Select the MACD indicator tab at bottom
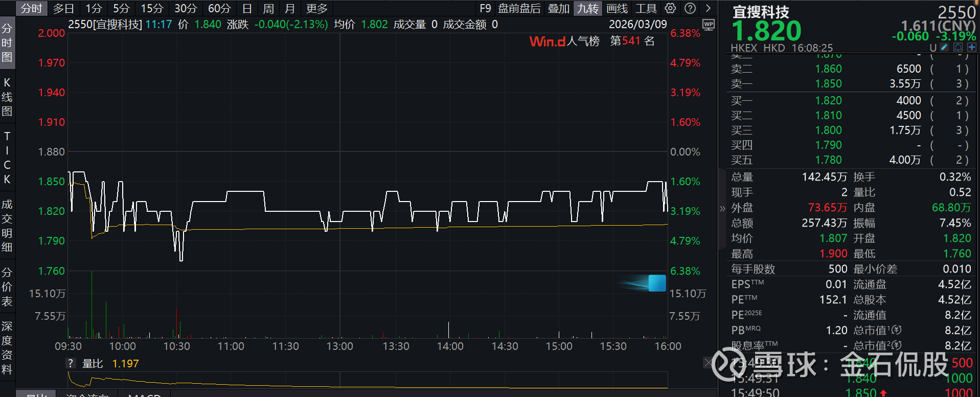This screenshot has width=980, height=397. (145, 394)
